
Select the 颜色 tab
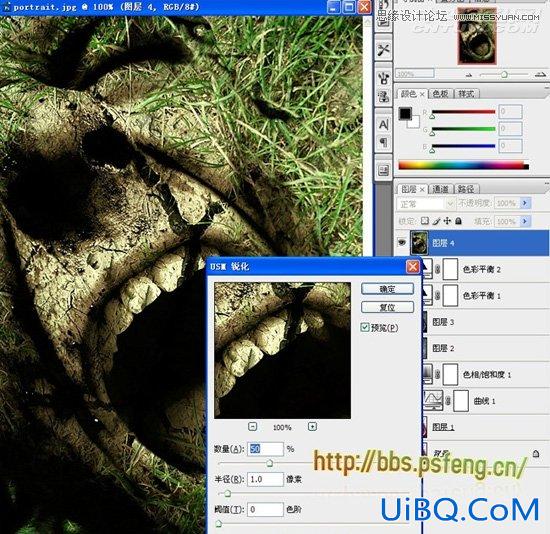click(408, 94)
